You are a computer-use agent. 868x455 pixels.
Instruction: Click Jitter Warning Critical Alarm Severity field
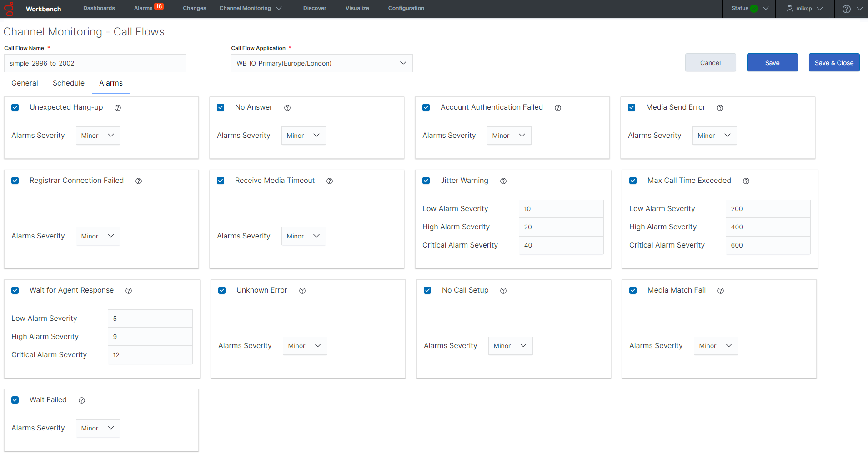pos(561,245)
